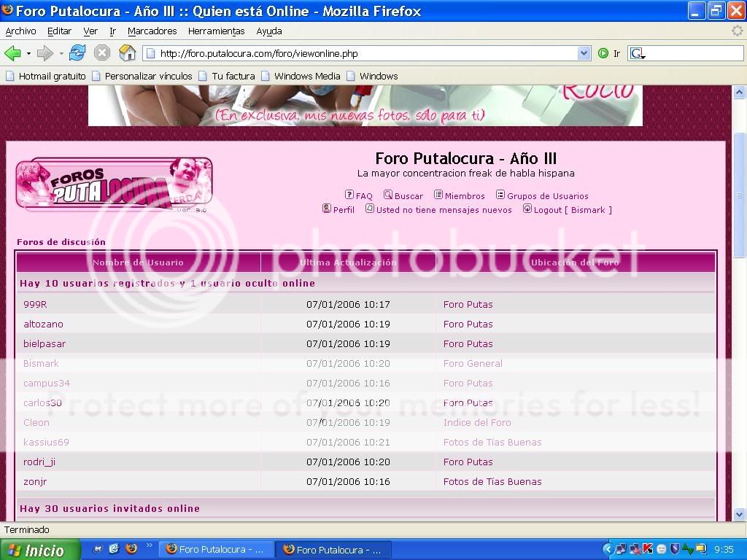
Task: Click the Firefox Back arrow button
Action: (x=12, y=53)
